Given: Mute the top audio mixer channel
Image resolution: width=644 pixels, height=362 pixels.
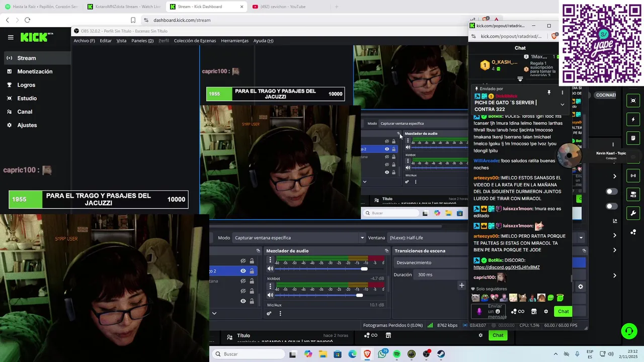Looking at the screenshot, I should [270, 268].
